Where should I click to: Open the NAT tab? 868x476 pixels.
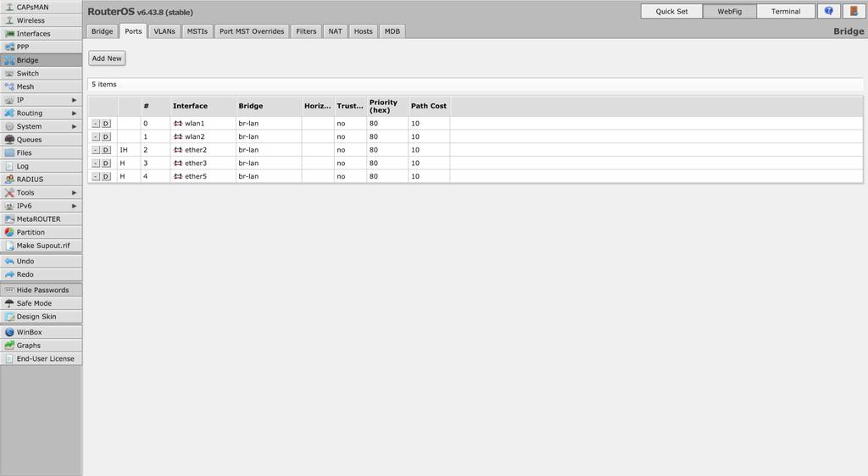[335, 31]
